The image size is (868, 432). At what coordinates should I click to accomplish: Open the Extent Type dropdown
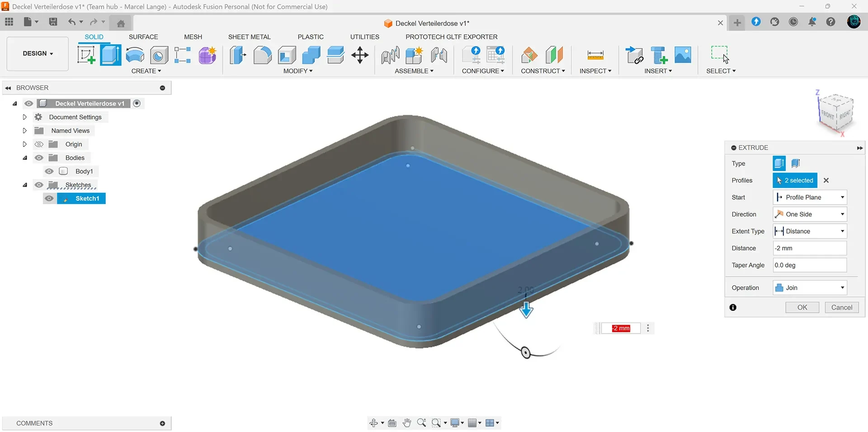810,231
